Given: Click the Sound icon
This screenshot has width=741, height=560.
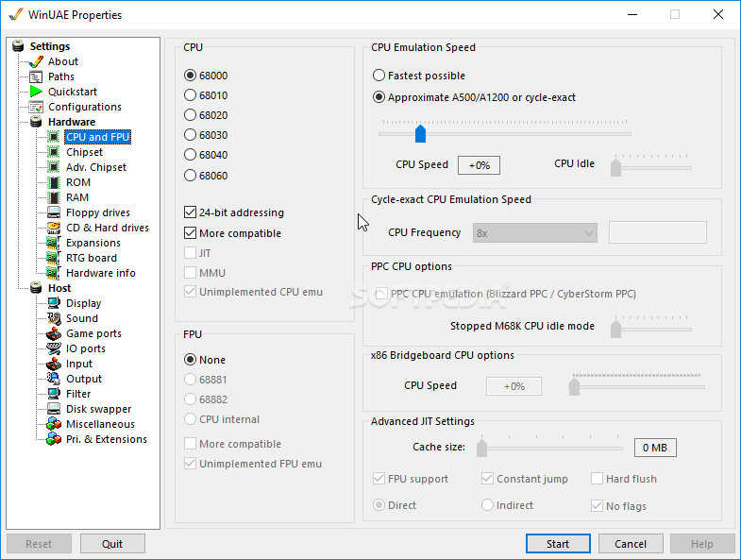Looking at the screenshot, I should tap(54, 318).
